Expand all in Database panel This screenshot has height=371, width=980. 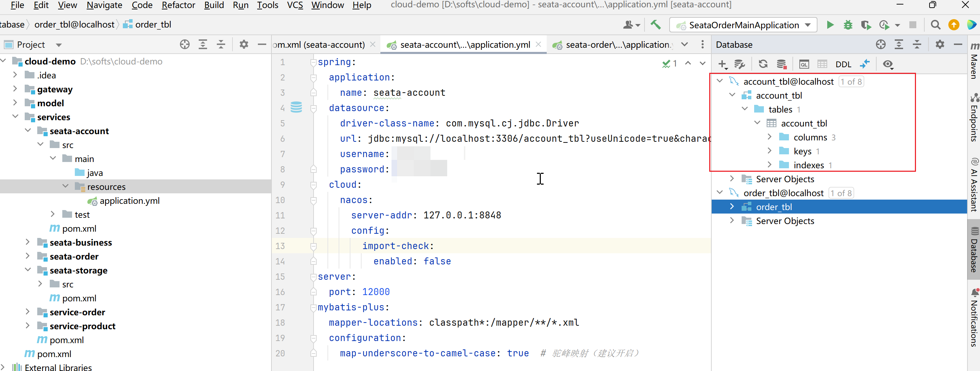coord(899,45)
